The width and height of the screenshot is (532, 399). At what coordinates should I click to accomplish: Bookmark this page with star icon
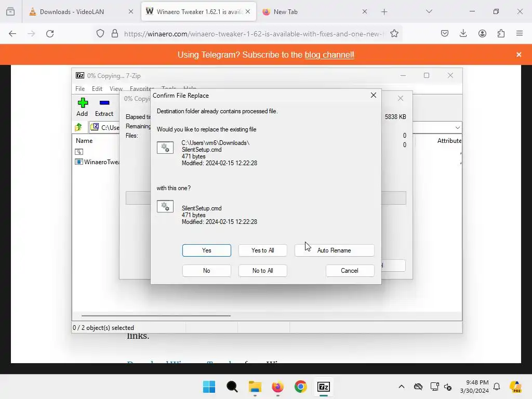pos(394,34)
